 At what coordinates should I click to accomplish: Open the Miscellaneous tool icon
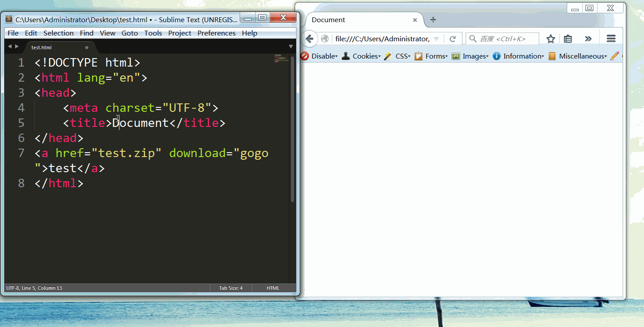[552, 56]
